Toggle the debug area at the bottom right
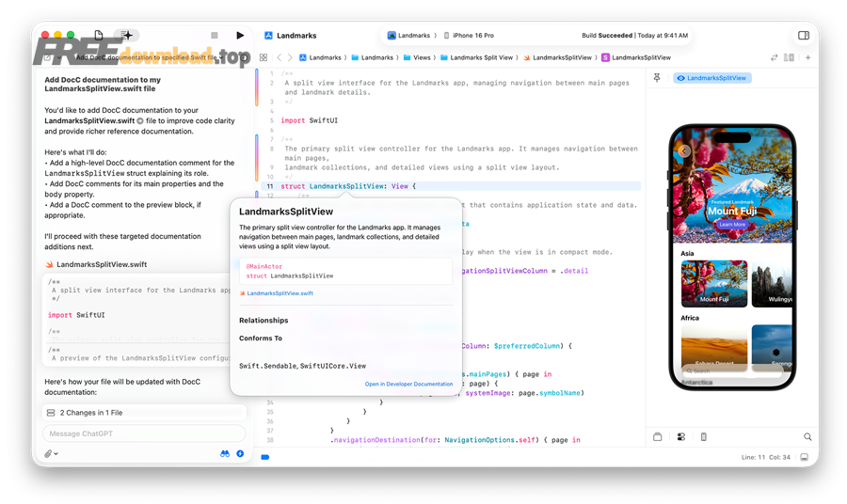 pyautogui.click(x=805, y=457)
